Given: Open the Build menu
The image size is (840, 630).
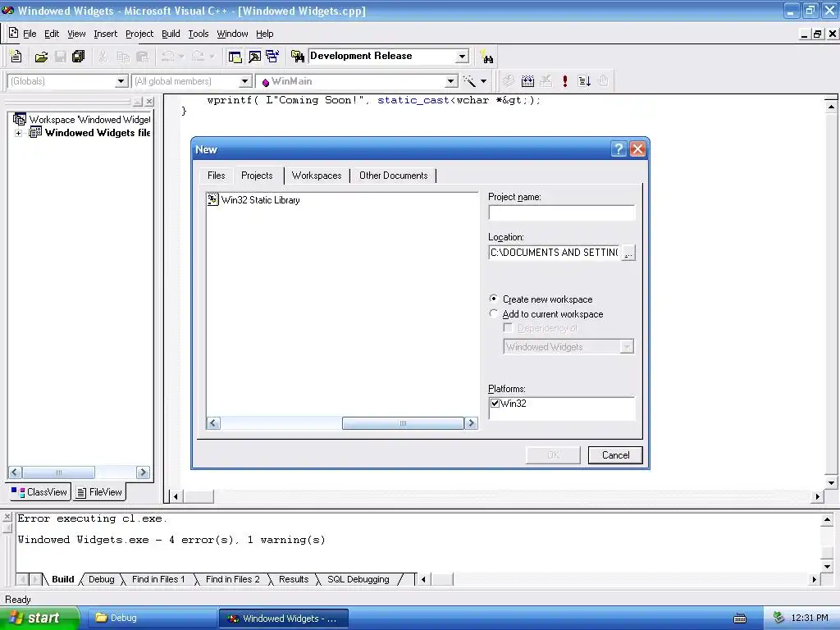Looking at the screenshot, I should [171, 34].
